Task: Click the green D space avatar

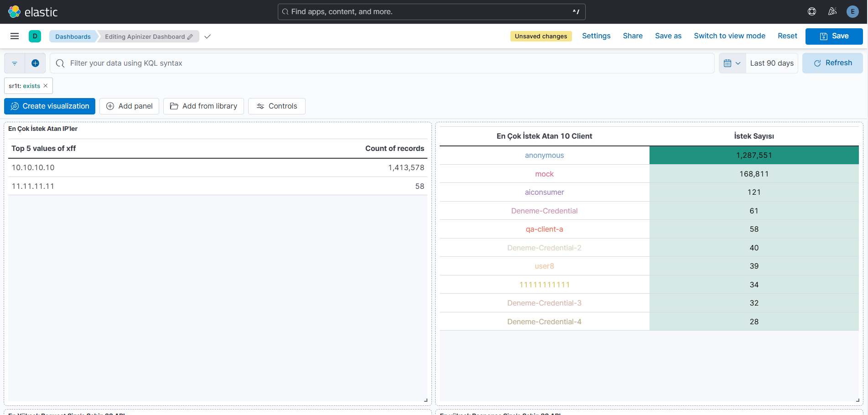Action: [35, 36]
